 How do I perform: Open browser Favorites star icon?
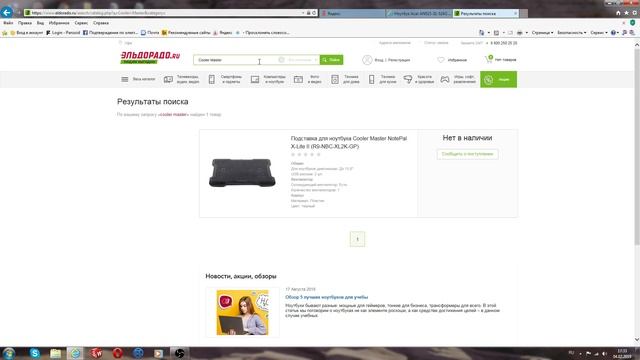click(x=626, y=13)
